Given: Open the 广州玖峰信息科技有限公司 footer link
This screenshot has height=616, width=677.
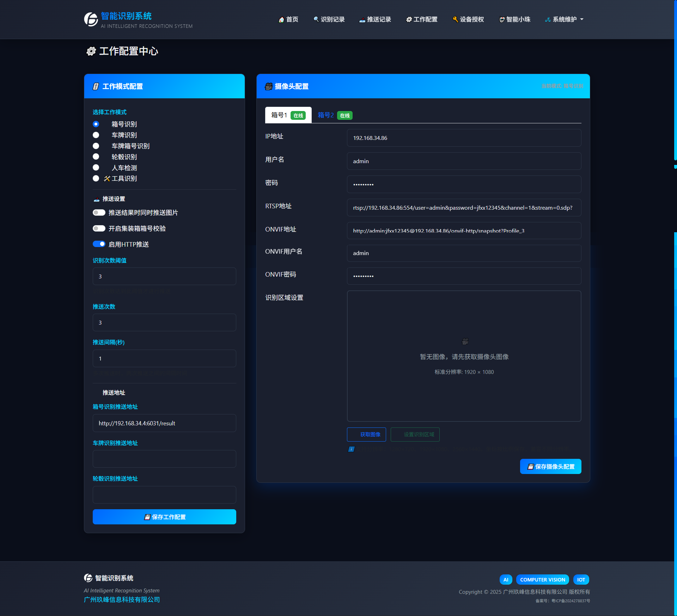Looking at the screenshot, I should click(x=122, y=600).
